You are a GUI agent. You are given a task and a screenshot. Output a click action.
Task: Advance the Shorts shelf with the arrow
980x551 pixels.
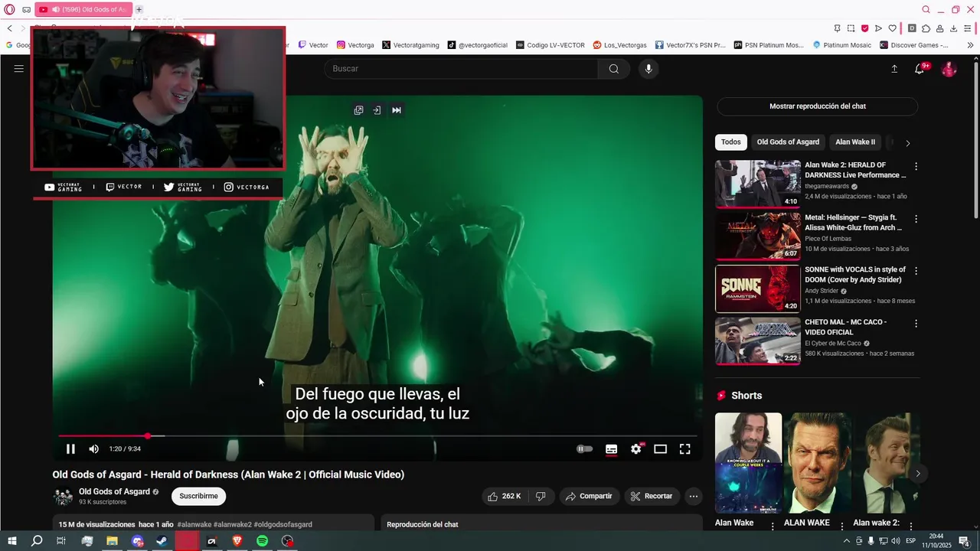(918, 474)
